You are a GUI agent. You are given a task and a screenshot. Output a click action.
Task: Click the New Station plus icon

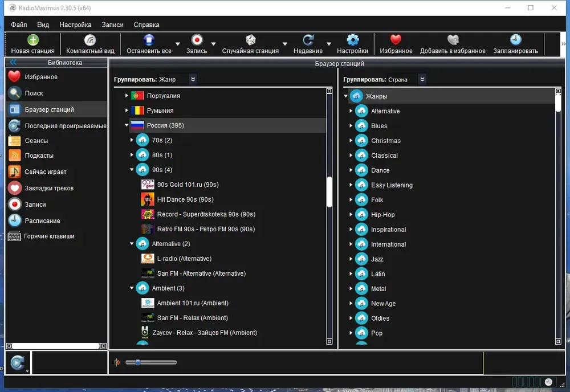click(x=32, y=40)
